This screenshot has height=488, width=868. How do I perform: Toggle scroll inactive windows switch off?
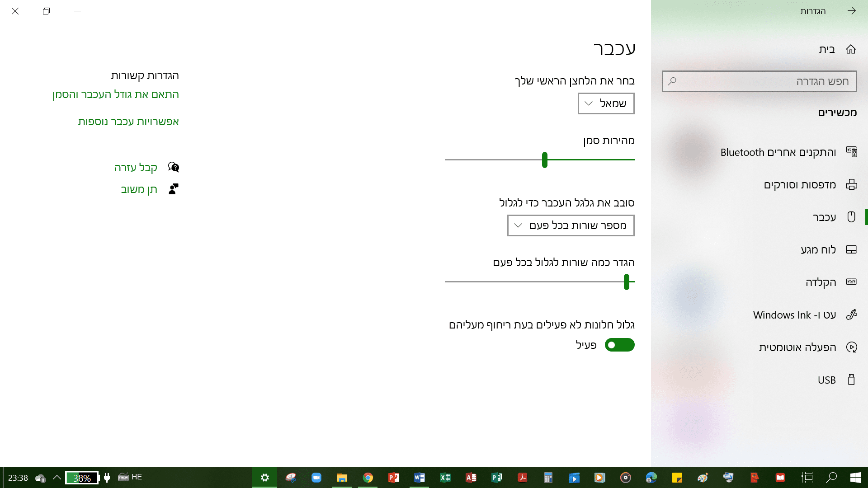619,345
